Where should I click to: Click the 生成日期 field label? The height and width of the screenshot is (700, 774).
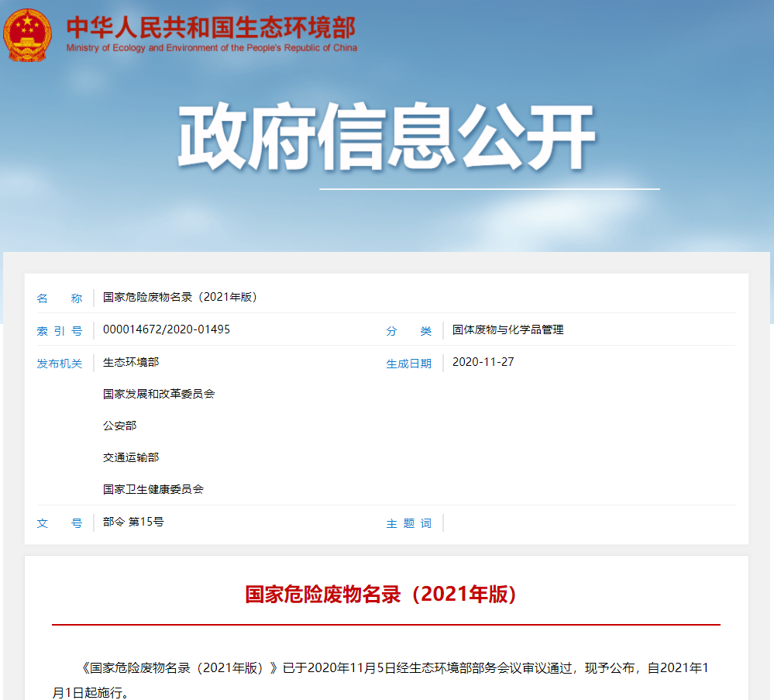(409, 364)
